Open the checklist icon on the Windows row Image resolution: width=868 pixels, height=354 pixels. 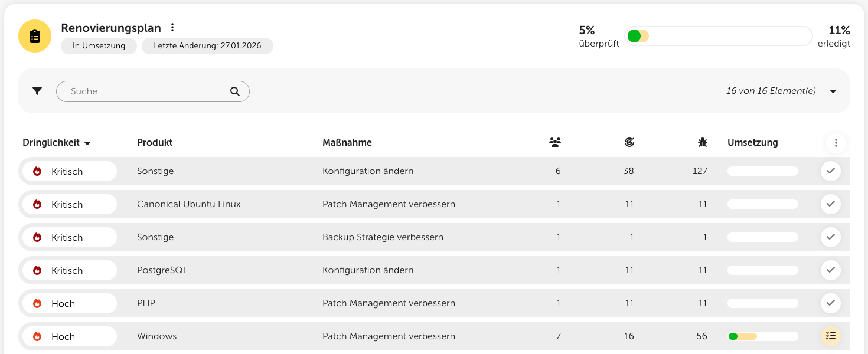coord(831,336)
